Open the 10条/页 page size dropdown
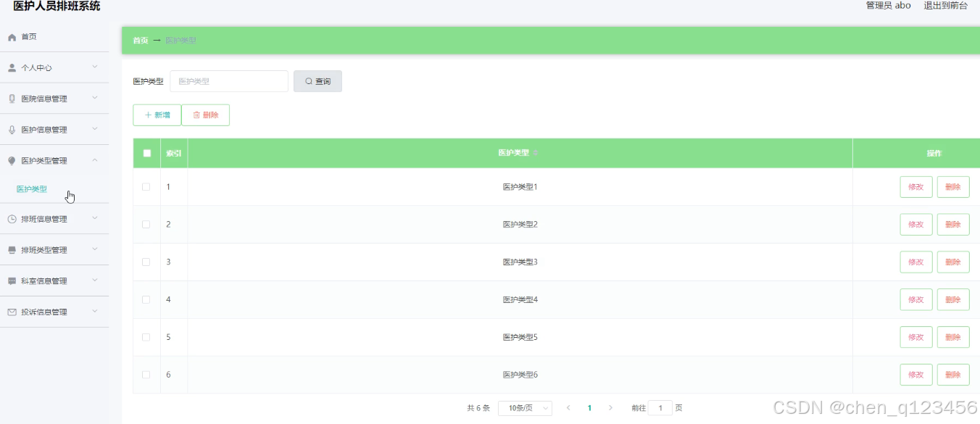Image resolution: width=980 pixels, height=424 pixels. 526,408
